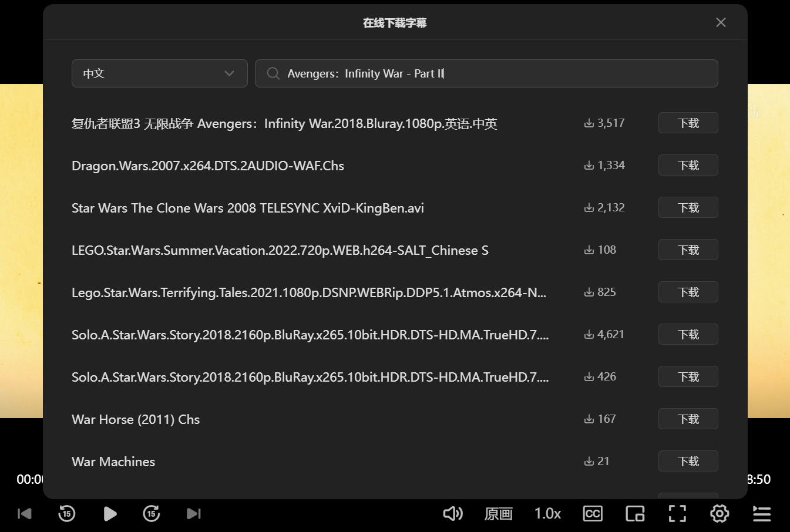Click the 167 download count
The height and width of the screenshot is (532, 790).
[x=600, y=419]
